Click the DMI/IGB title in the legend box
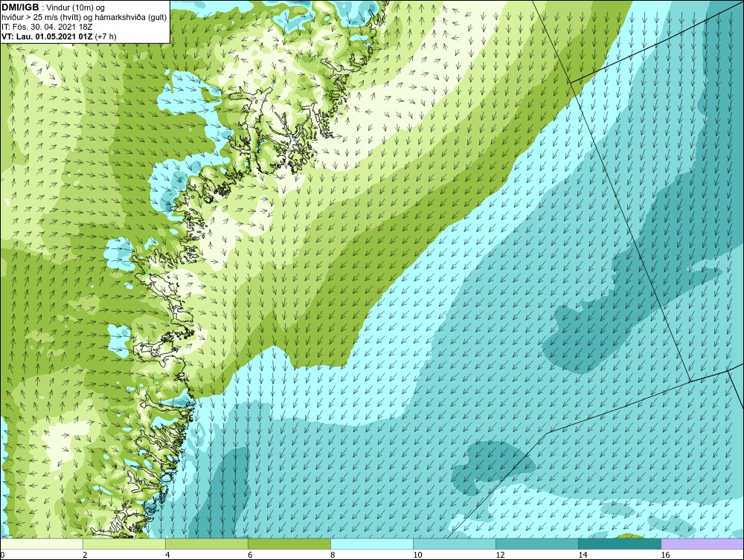This screenshot has height=560, width=744. pos(20,7)
